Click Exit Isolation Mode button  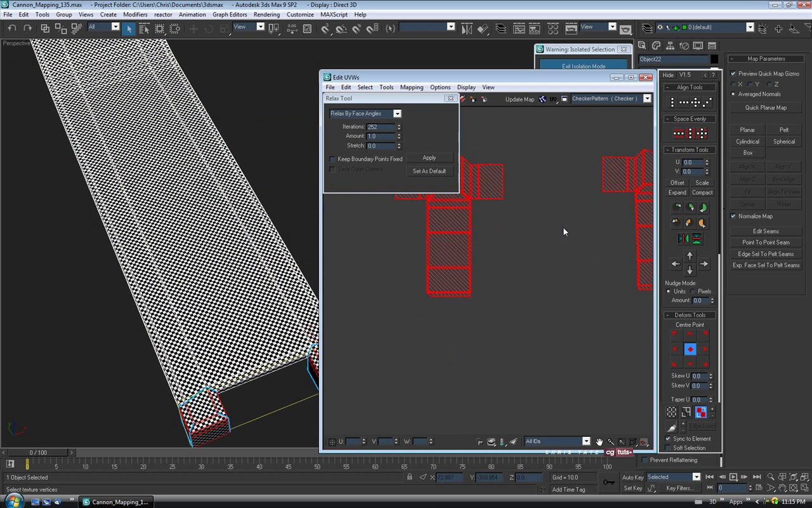[x=584, y=66]
